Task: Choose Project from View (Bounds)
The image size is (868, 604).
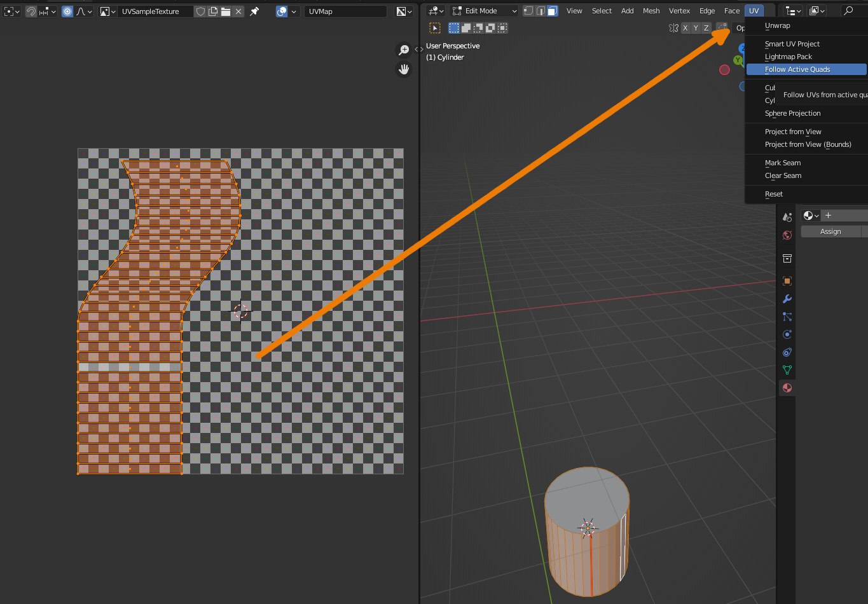Action: pyautogui.click(x=806, y=144)
